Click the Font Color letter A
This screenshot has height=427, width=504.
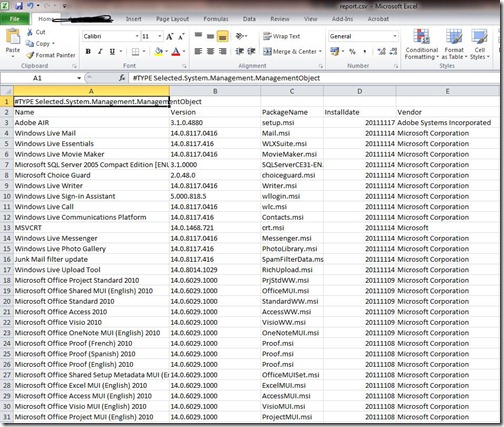(x=176, y=51)
